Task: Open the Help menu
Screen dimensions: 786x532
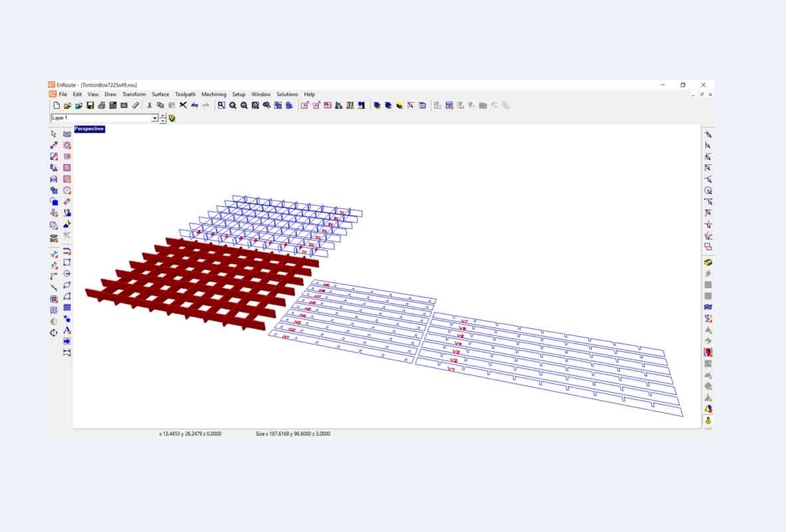Action: [x=310, y=94]
